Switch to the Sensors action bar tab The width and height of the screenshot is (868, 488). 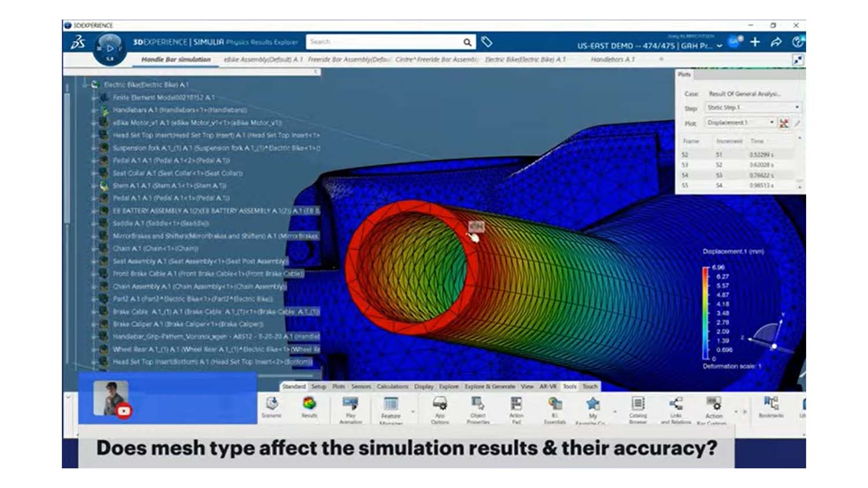[361, 386]
